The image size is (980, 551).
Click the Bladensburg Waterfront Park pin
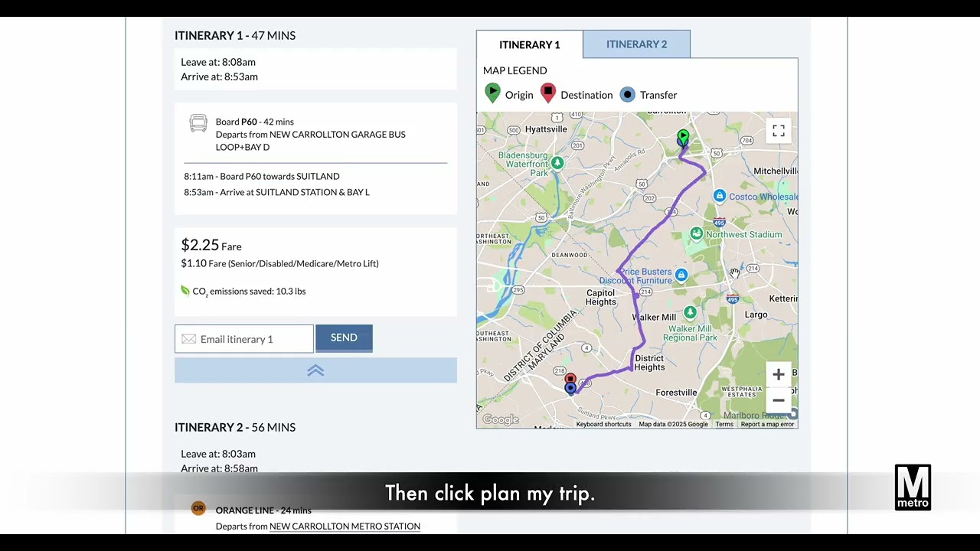coord(558,162)
